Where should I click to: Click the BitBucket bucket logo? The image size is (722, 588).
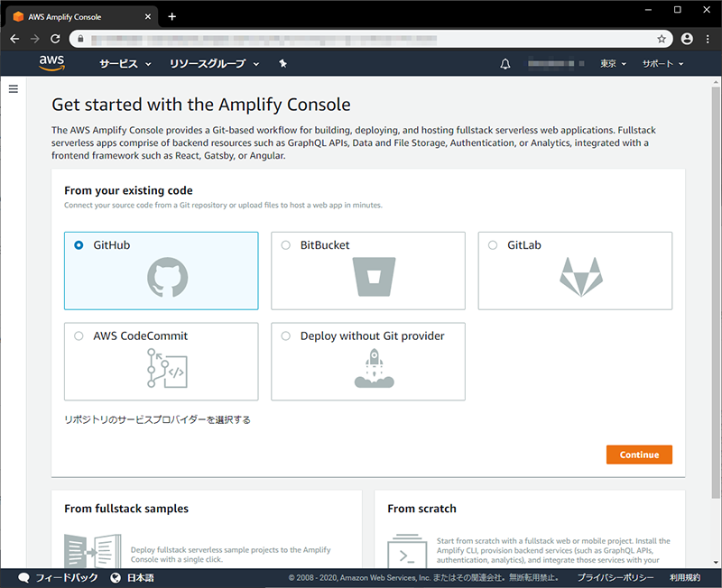(374, 277)
